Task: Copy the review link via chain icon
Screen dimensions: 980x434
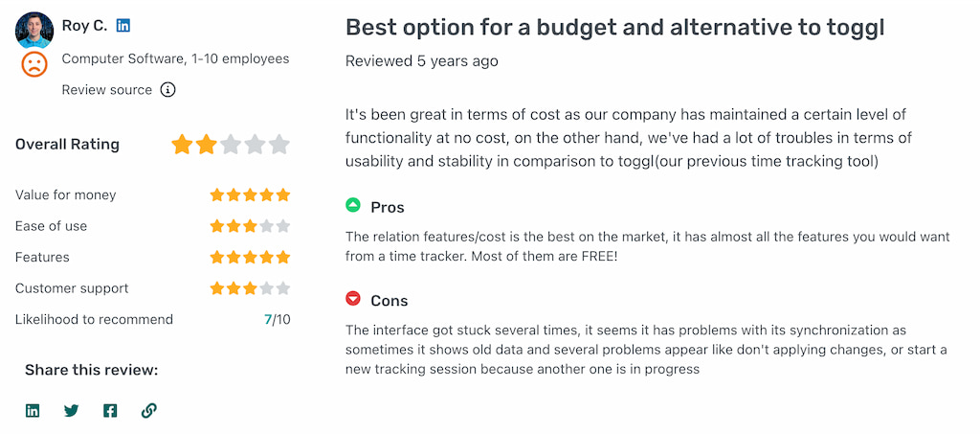Action: pyautogui.click(x=148, y=411)
